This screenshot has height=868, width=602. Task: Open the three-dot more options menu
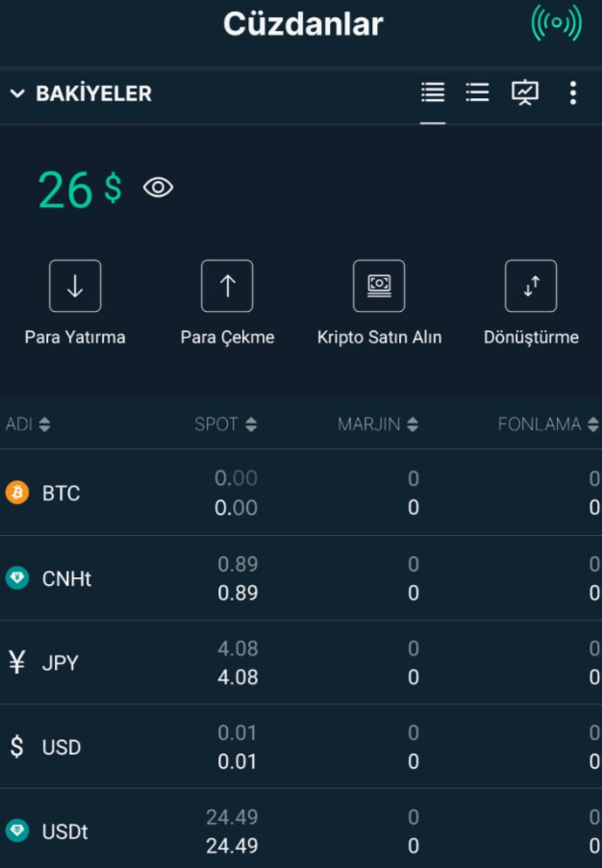point(573,92)
